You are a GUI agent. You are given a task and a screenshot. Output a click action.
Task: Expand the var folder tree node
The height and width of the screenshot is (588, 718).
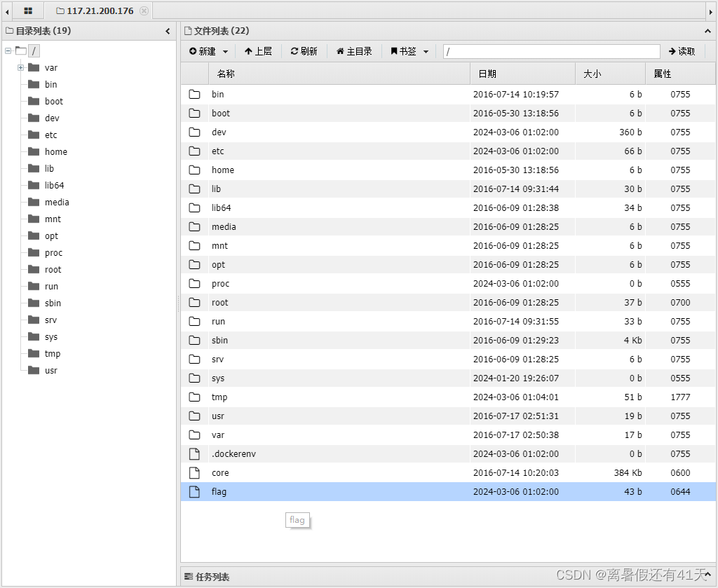pos(20,68)
